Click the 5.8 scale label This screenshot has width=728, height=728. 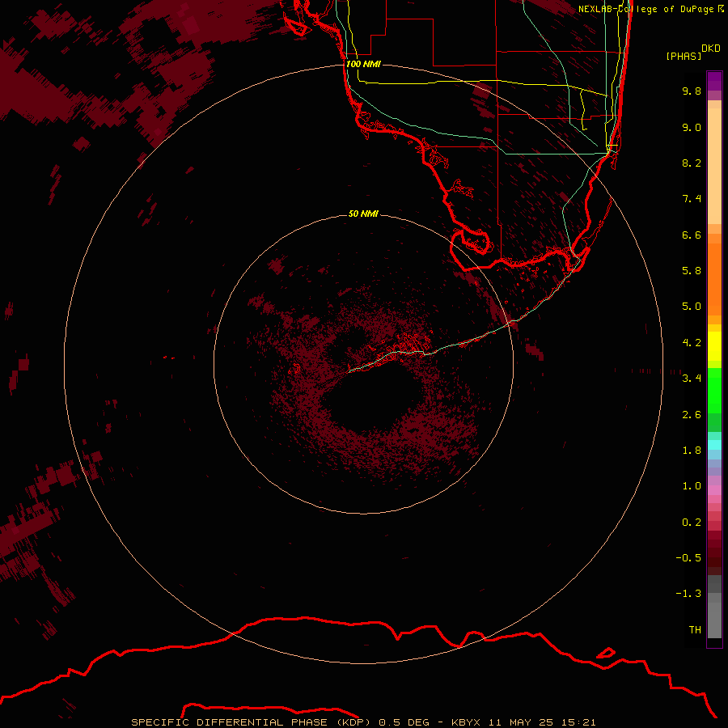[692, 271]
